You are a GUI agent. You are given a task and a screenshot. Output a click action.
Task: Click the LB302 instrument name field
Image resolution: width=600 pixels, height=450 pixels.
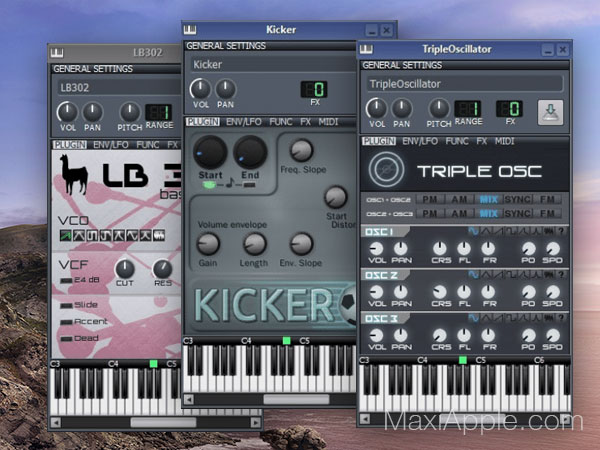point(119,88)
